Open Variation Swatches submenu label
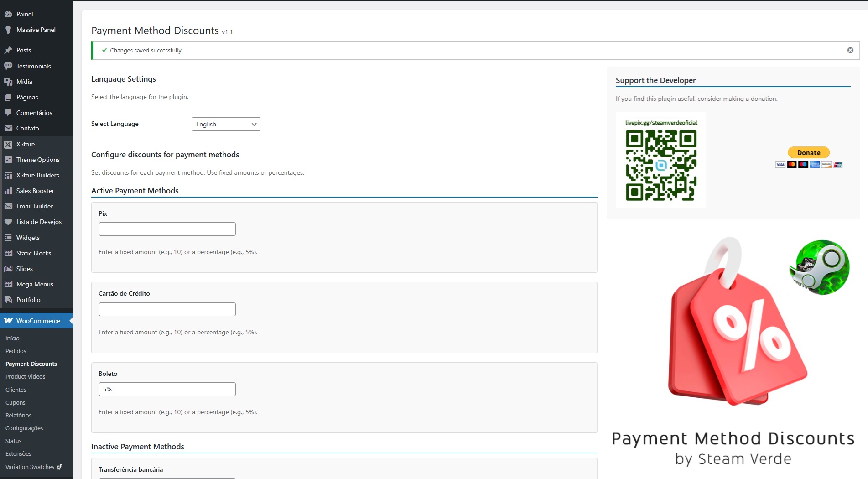The width and height of the screenshot is (868, 479). click(x=30, y=467)
